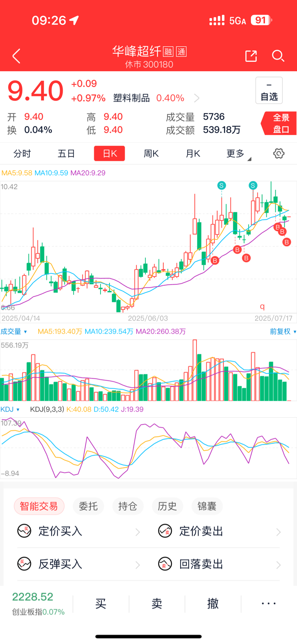Open the 成交量 indicator dropdown
297x644 pixels.
[x=14, y=331]
